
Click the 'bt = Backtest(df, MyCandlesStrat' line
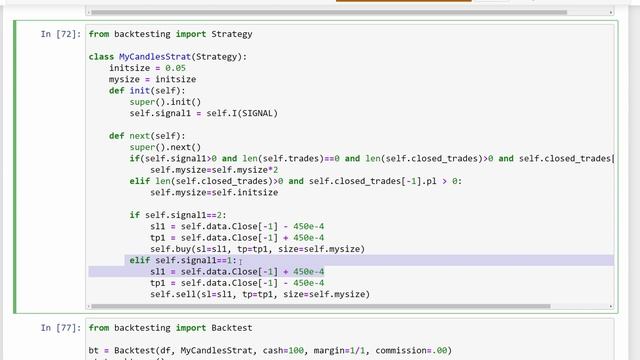(270, 351)
